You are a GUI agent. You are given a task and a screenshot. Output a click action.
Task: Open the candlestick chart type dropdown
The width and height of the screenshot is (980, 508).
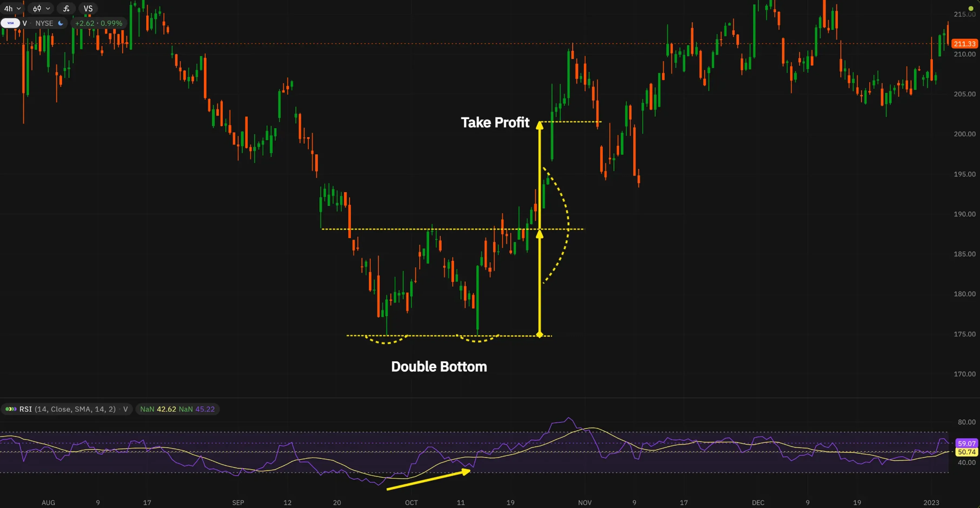coord(41,8)
